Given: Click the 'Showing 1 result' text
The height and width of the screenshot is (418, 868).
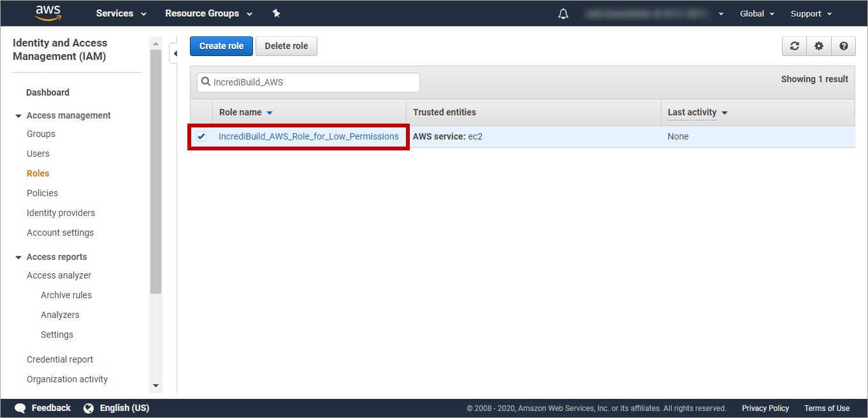Looking at the screenshot, I should pos(814,79).
